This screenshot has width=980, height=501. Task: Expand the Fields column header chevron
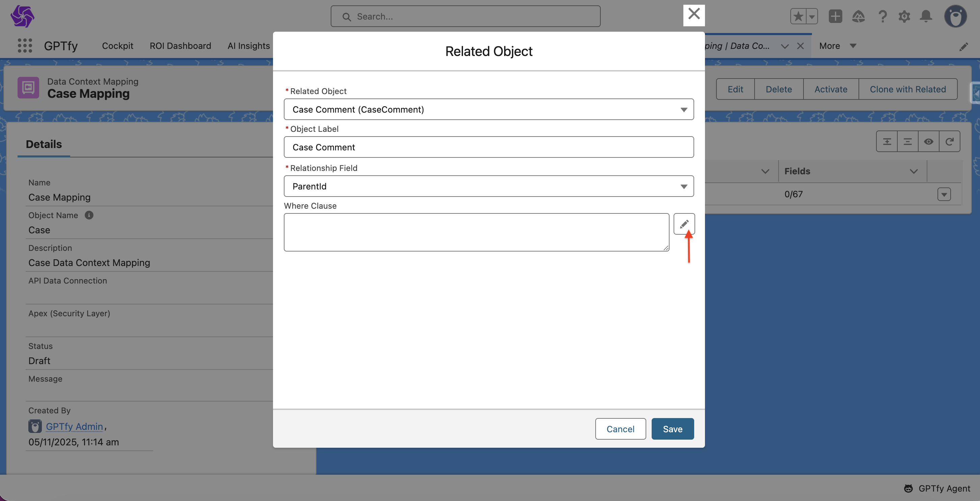(x=914, y=171)
